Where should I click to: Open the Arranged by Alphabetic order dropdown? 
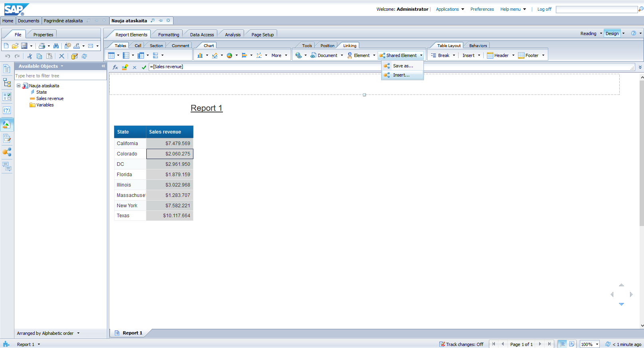[x=78, y=333]
